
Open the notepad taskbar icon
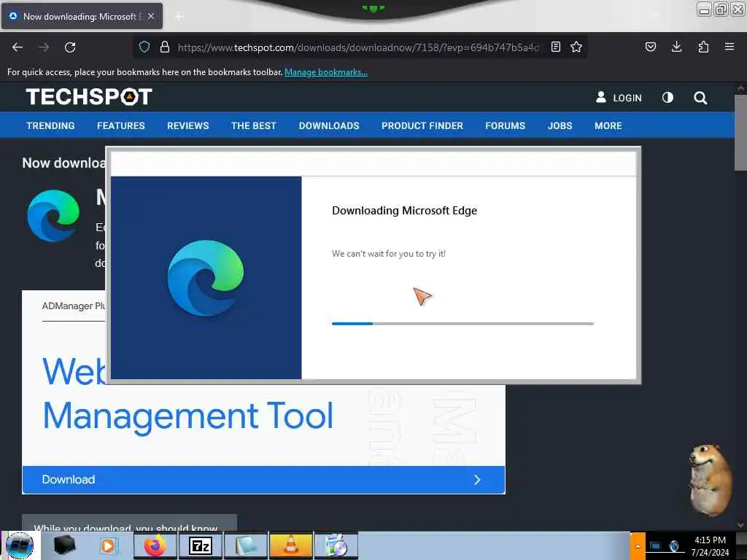[x=245, y=545]
